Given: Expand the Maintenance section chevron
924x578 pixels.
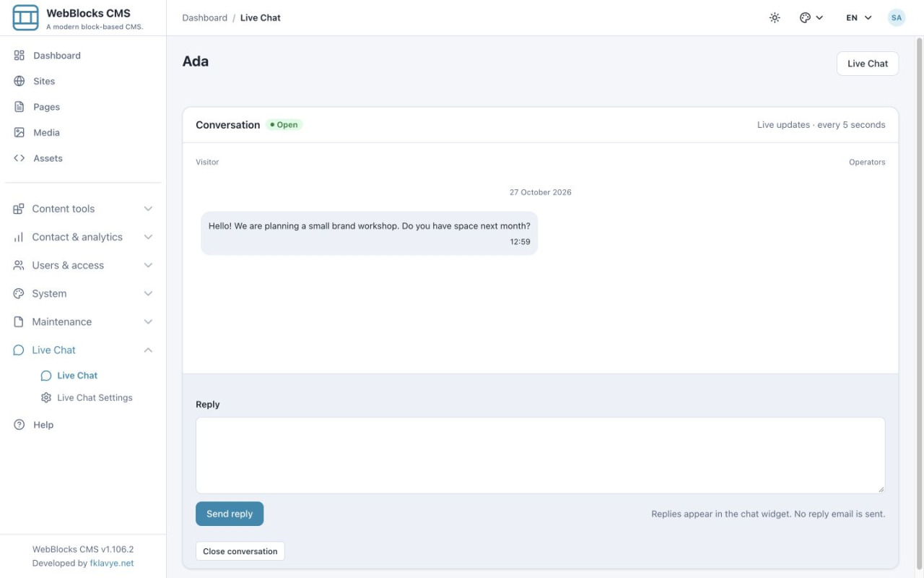Looking at the screenshot, I should (148, 322).
